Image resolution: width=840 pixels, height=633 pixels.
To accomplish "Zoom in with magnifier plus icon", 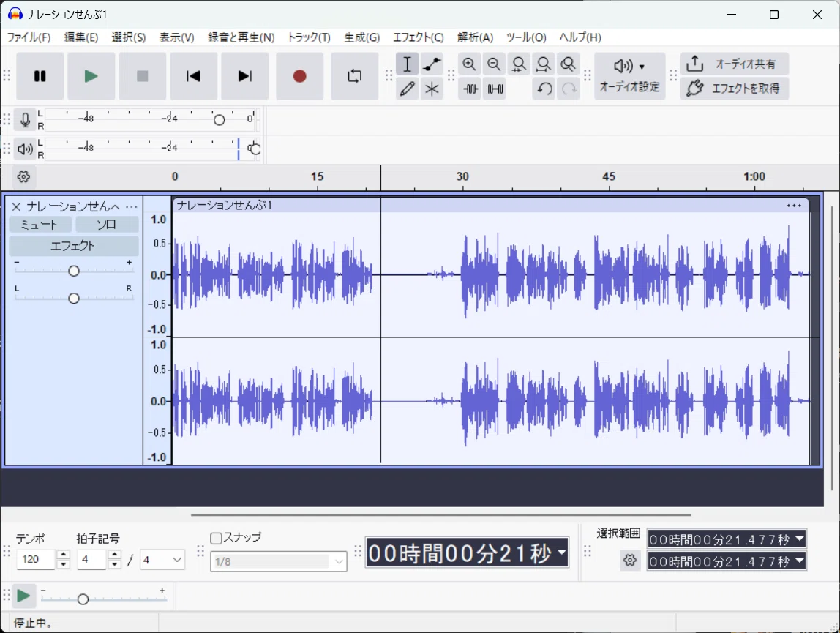I will pyautogui.click(x=469, y=64).
